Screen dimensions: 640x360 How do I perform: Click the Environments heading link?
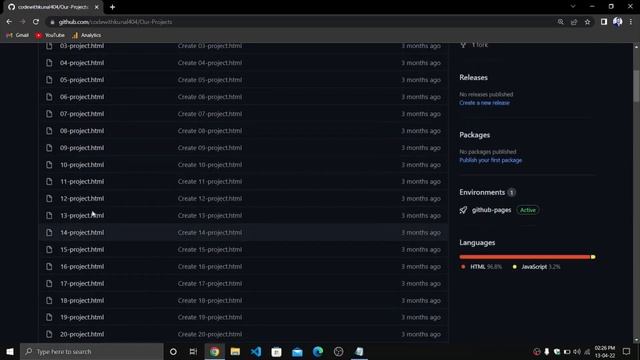pos(482,192)
